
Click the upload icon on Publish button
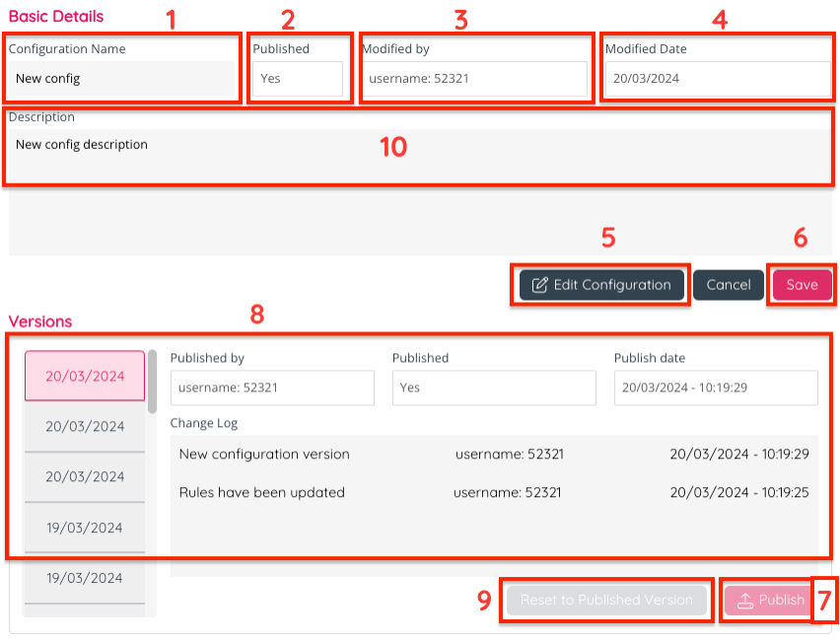click(745, 600)
